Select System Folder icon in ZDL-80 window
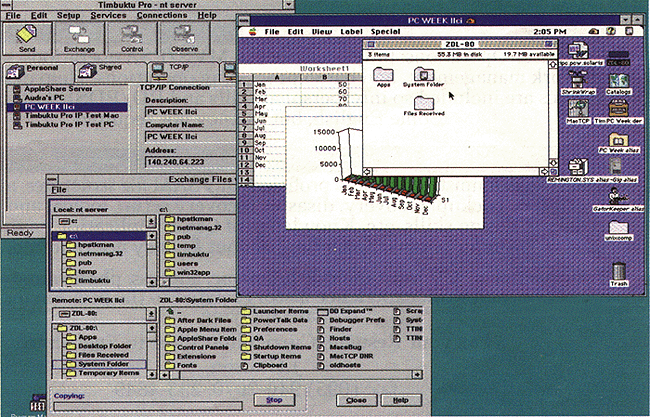The width and height of the screenshot is (650, 417). point(424,77)
